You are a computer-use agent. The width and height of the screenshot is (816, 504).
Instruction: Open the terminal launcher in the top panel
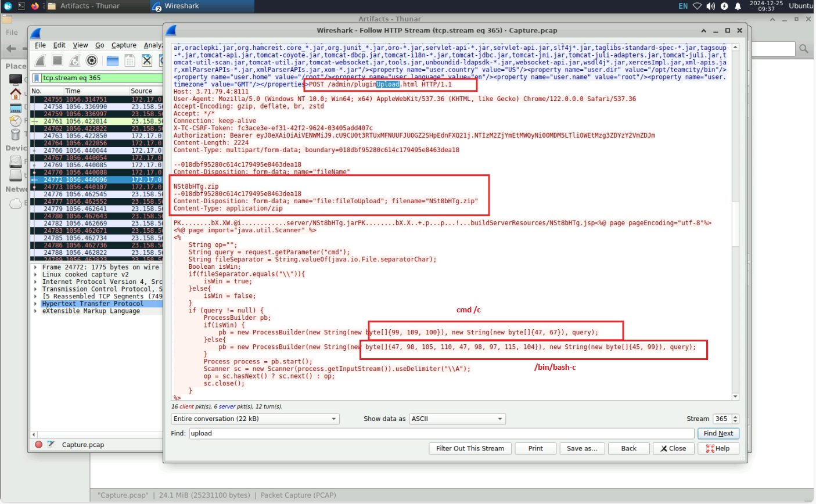pos(21,6)
